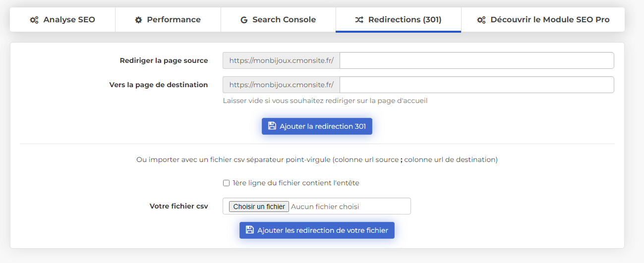The width and height of the screenshot is (644, 263).
Task: Click the label text 1ère ligne du fichier contient l'entête
Action: click(296, 183)
